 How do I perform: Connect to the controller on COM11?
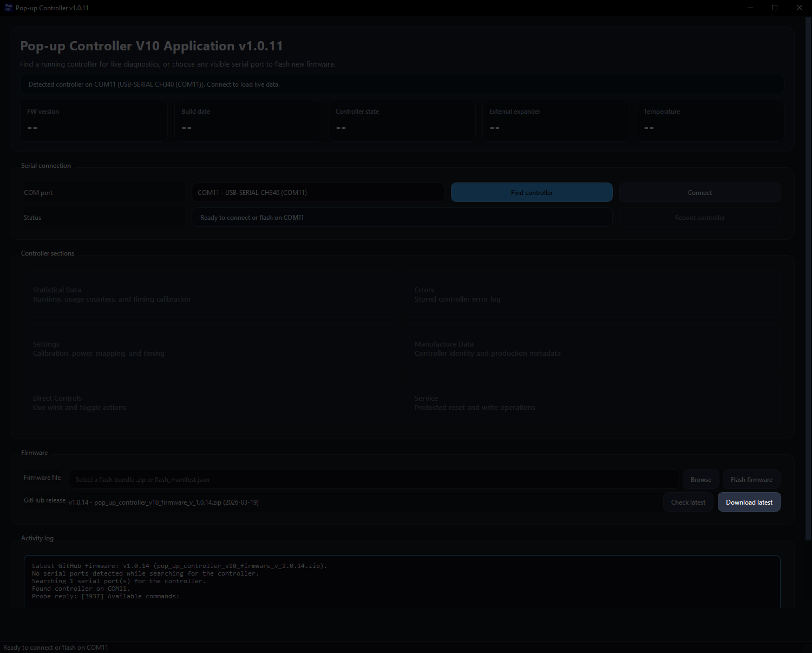click(x=699, y=192)
